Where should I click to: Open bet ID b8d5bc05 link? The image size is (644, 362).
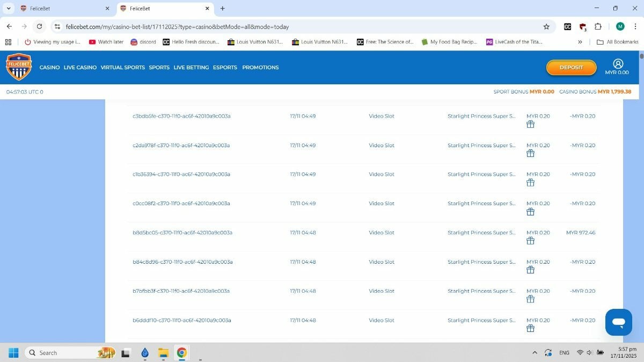pyautogui.click(x=182, y=233)
